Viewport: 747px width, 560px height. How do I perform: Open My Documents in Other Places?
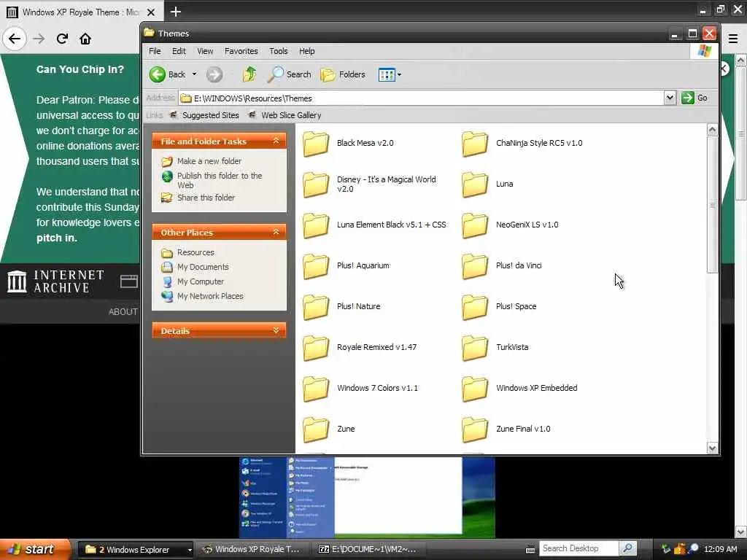point(196,267)
